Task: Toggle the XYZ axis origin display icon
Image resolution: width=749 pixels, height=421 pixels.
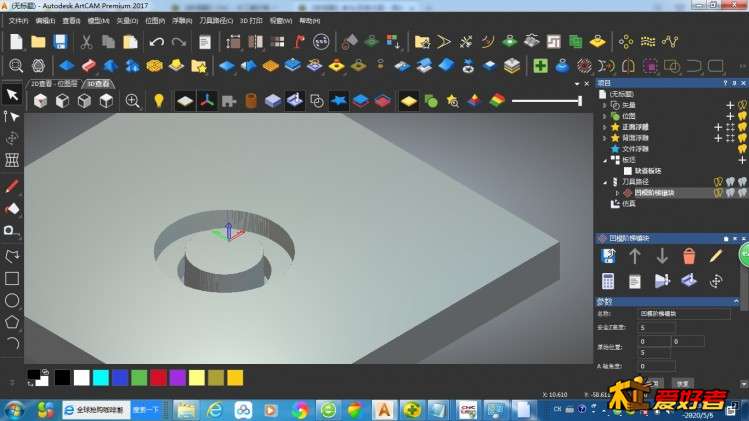Action: [207, 101]
